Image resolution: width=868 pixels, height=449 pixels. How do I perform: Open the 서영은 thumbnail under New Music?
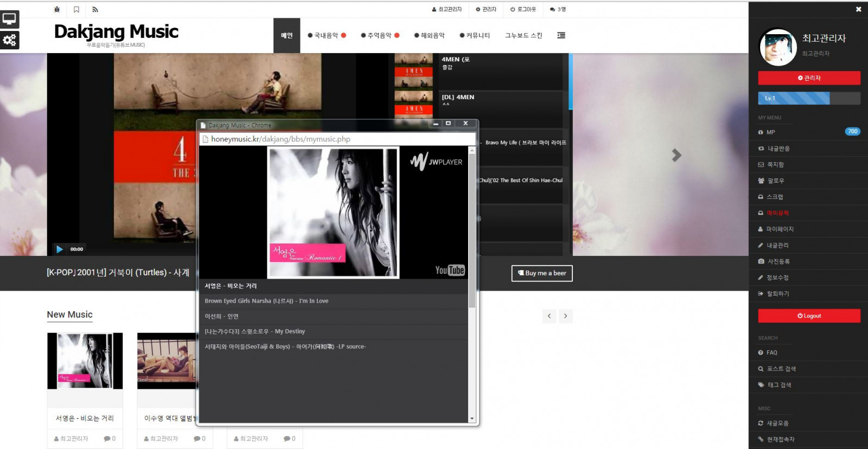[x=85, y=361]
